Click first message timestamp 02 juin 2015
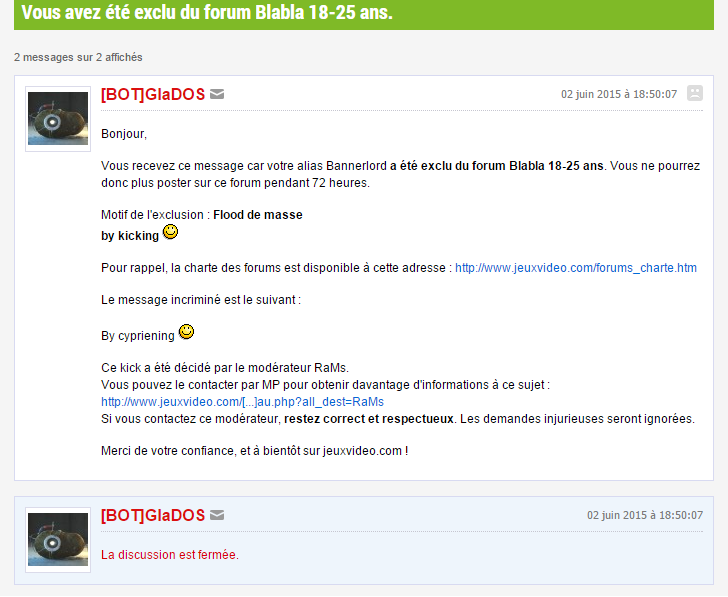Screen dimensions: 728x597 [619, 94]
